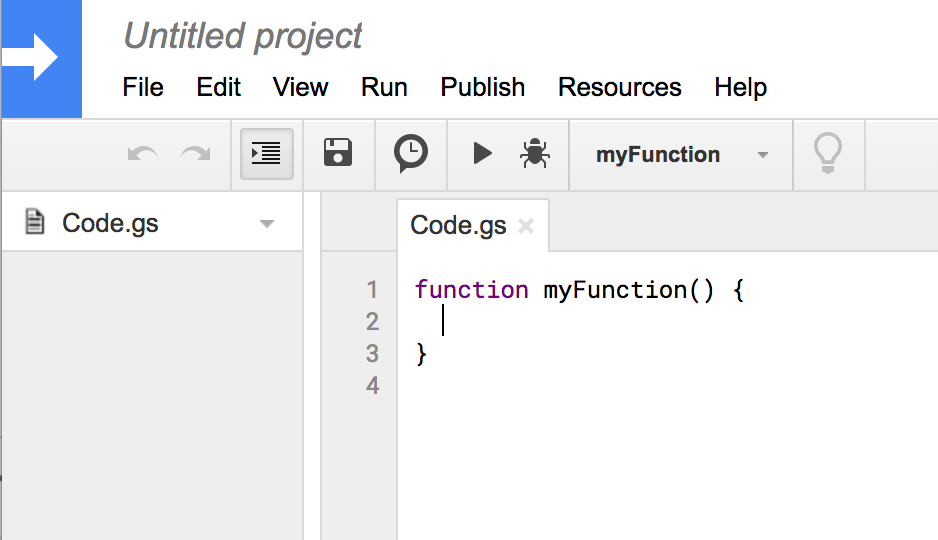Click the document icon beside Code.gs
The height and width of the screenshot is (540, 938).
click(x=35, y=221)
